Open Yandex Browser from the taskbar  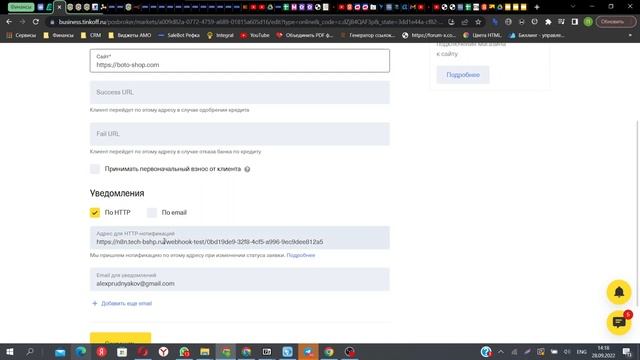pyautogui.click(x=163, y=352)
